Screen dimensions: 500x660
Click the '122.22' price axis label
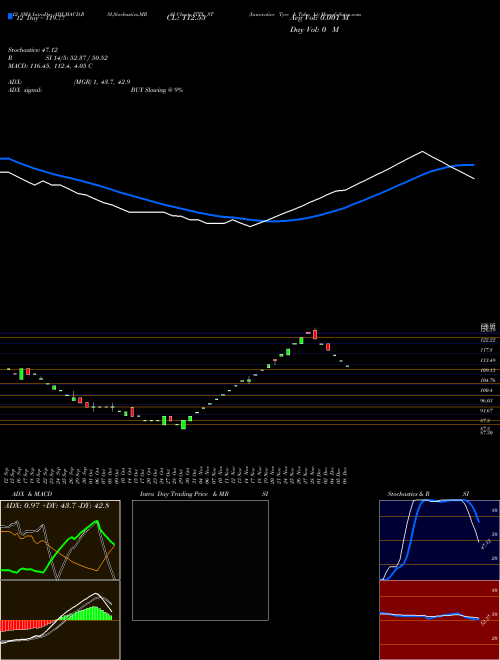pyautogui.click(x=489, y=340)
